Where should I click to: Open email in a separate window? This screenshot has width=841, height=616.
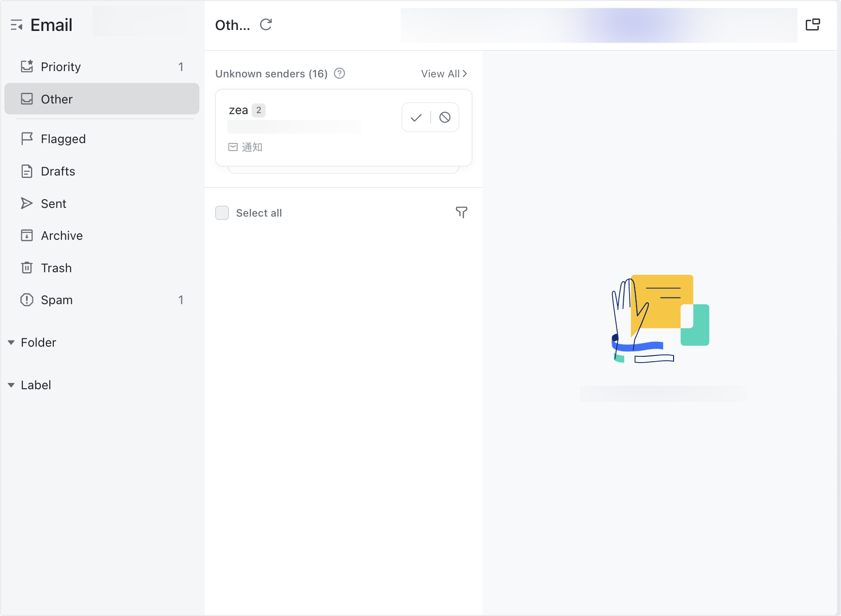813,24
